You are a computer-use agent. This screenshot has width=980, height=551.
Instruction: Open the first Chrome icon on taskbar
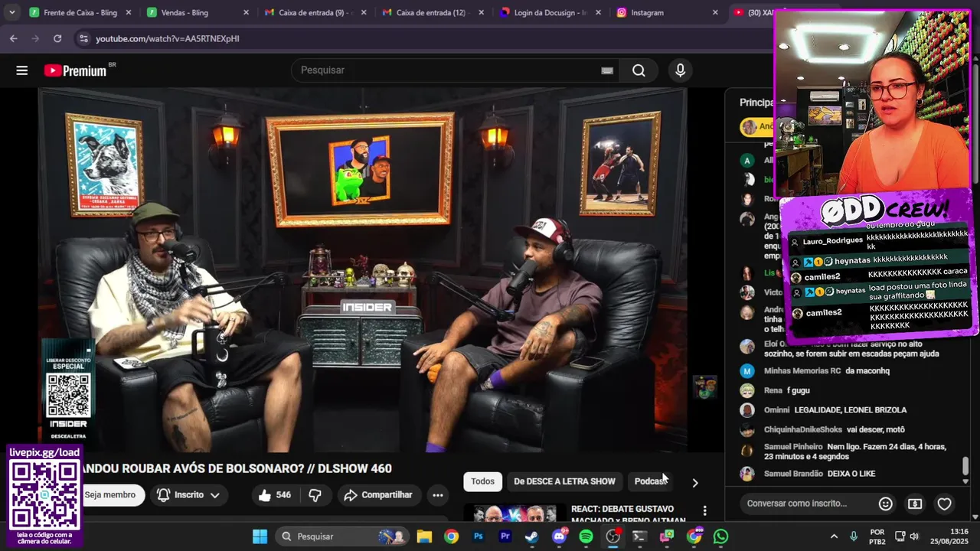[x=451, y=536]
